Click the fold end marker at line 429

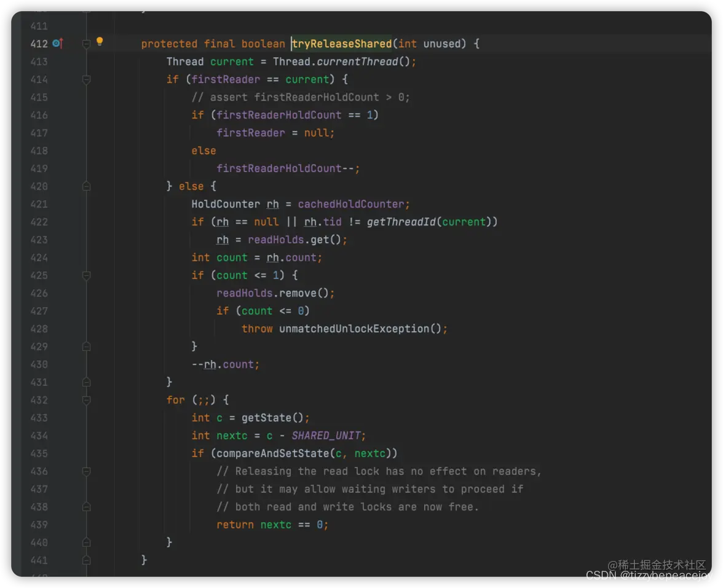click(86, 347)
